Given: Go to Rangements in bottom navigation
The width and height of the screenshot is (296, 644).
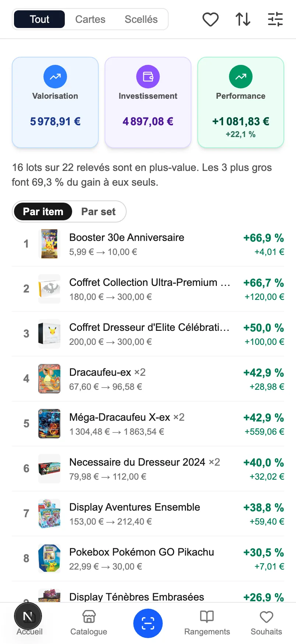Looking at the screenshot, I should tap(207, 623).
